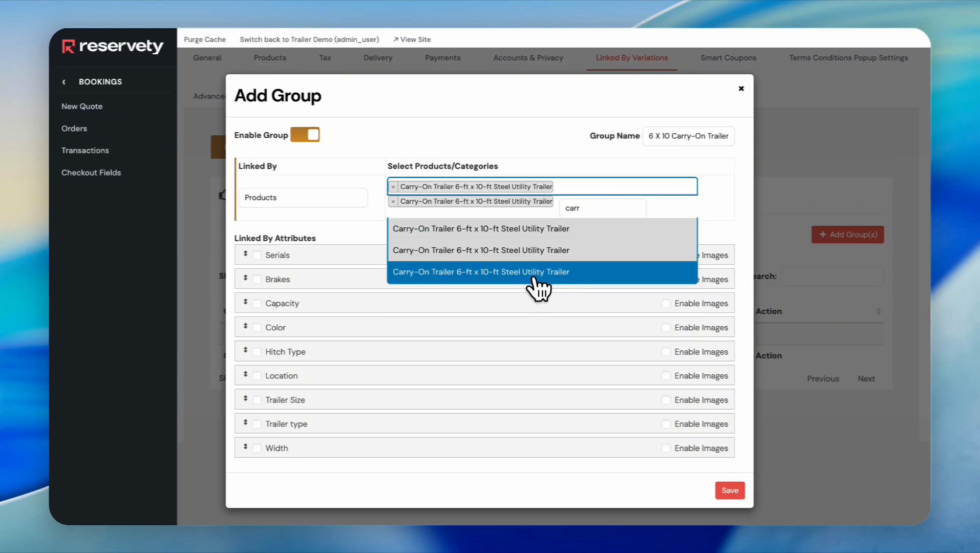This screenshot has width=980, height=553.
Task: Open Terms Conditions Popup Settings tab
Action: (x=848, y=58)
